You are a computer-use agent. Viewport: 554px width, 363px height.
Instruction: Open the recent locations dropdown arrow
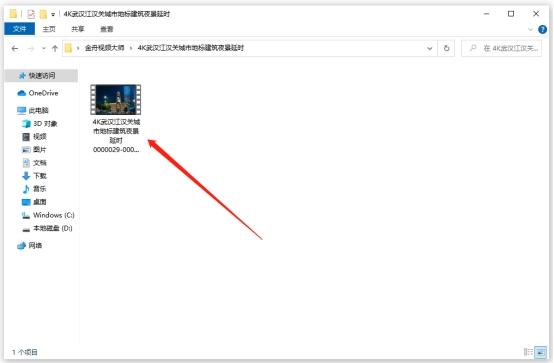(x=43, y=48)
